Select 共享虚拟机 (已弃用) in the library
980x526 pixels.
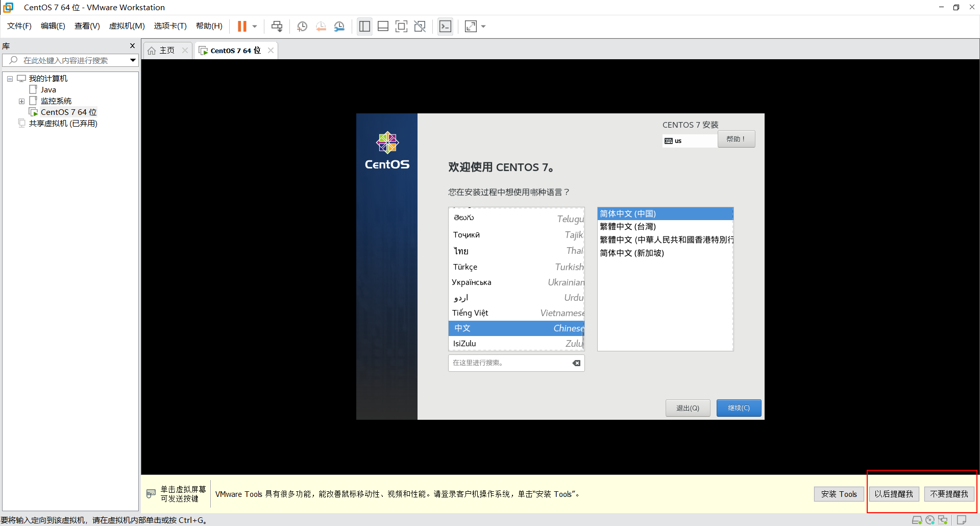click(63, 124)
